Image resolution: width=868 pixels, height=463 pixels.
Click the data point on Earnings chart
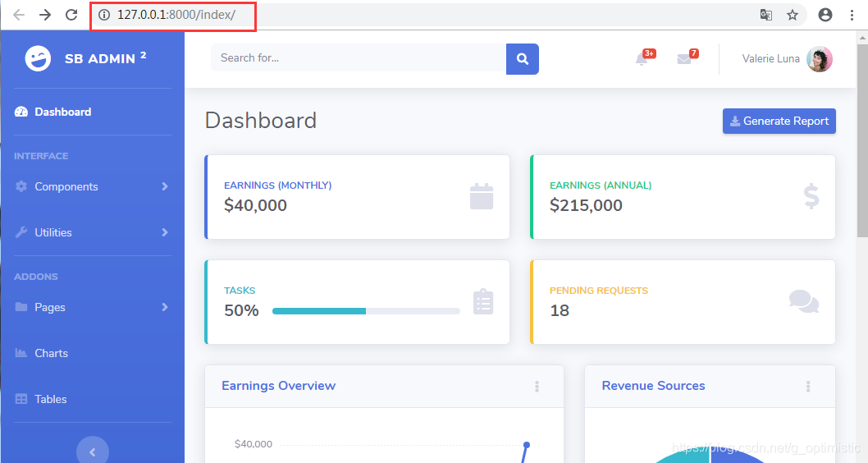[x=527, y=445]
